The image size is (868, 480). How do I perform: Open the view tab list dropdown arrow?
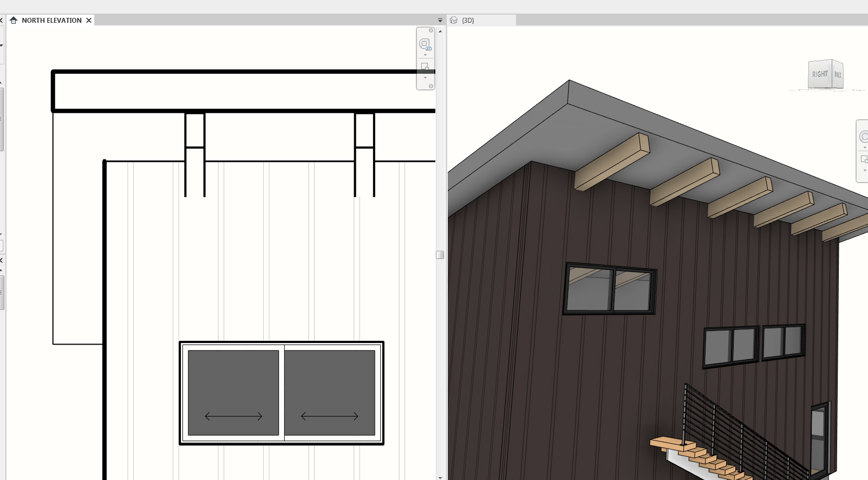click(x=440, y=21)
